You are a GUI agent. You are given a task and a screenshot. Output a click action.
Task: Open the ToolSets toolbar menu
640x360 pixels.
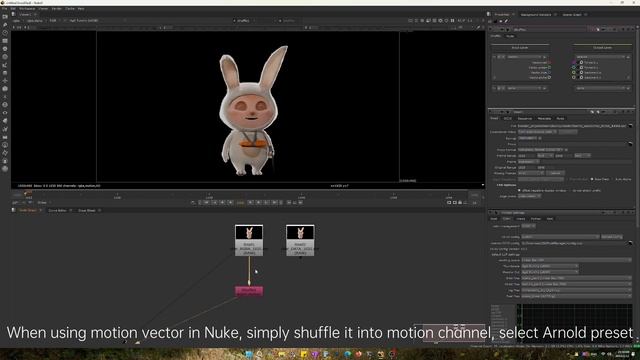5,129
